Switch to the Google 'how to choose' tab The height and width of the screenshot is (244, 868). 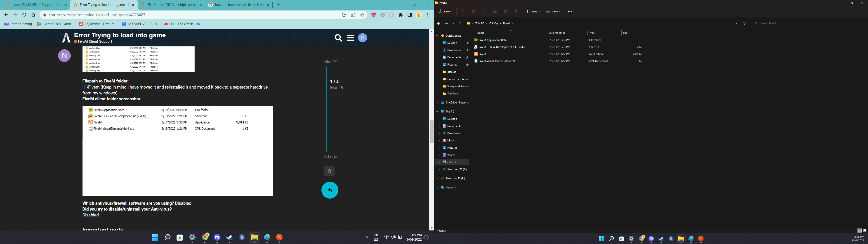pyautogui.click(x=239, y=5)
